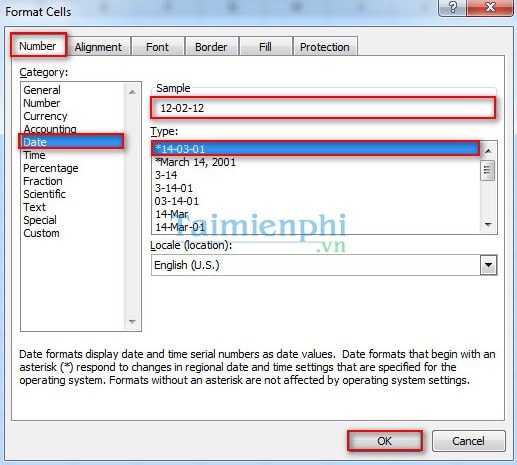This screenshot has width=517, height=465.
Task: Pick the Custom category
Action: click(x=41, y=233)
